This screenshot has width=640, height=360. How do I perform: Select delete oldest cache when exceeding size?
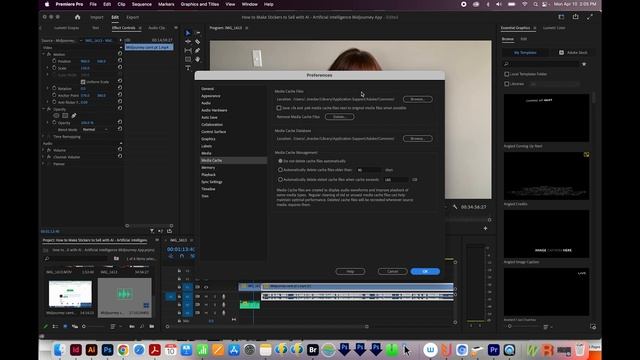[x=280, y=179]
